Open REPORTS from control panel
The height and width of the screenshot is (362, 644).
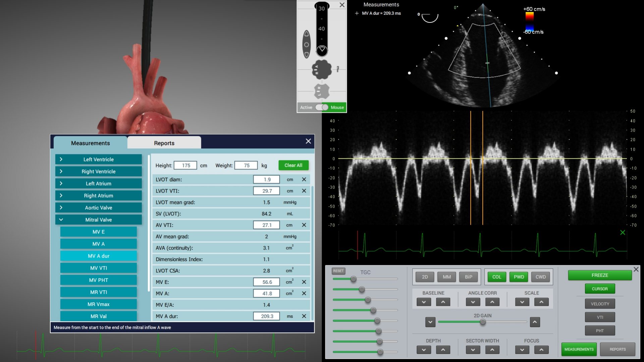618,349
